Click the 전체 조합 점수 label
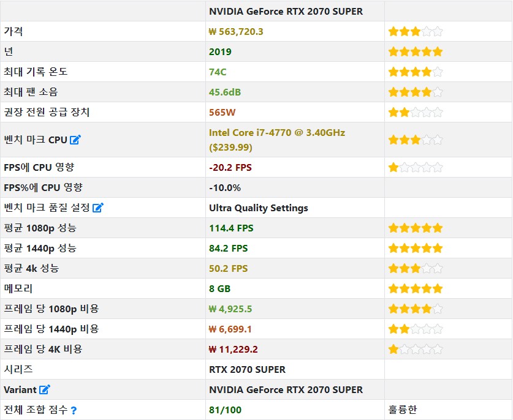This screenshot has height=420, width=513. (36, 410)
